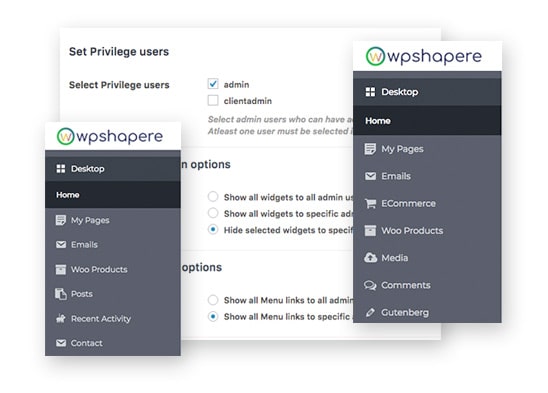Open Emails label in right sidebar
The width and height of the screenshot is (548, 393).
[x=396, y=176]
